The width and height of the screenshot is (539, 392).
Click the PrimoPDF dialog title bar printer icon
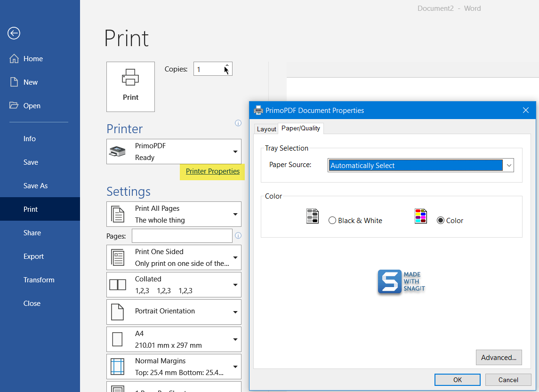point(258,110)
